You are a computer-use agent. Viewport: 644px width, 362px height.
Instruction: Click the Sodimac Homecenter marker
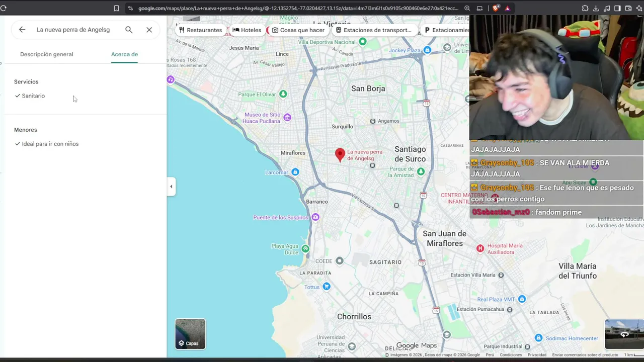point(539,338)
